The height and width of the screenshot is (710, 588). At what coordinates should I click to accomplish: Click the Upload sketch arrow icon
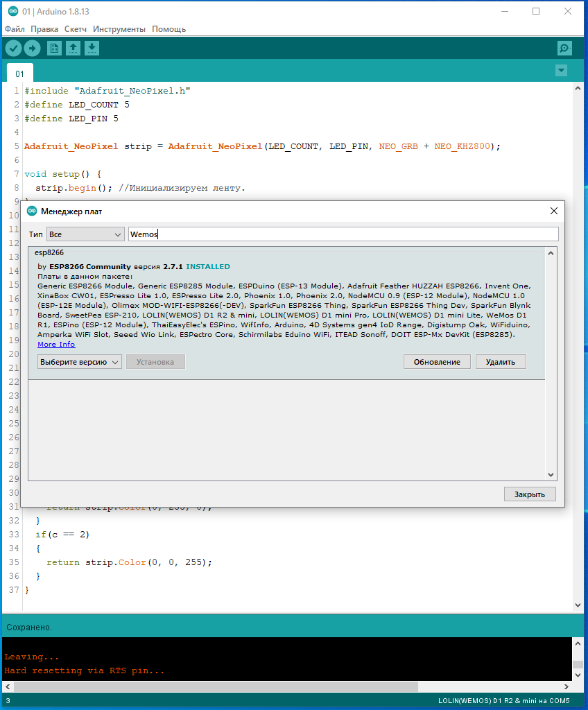(x=33, y=48)
